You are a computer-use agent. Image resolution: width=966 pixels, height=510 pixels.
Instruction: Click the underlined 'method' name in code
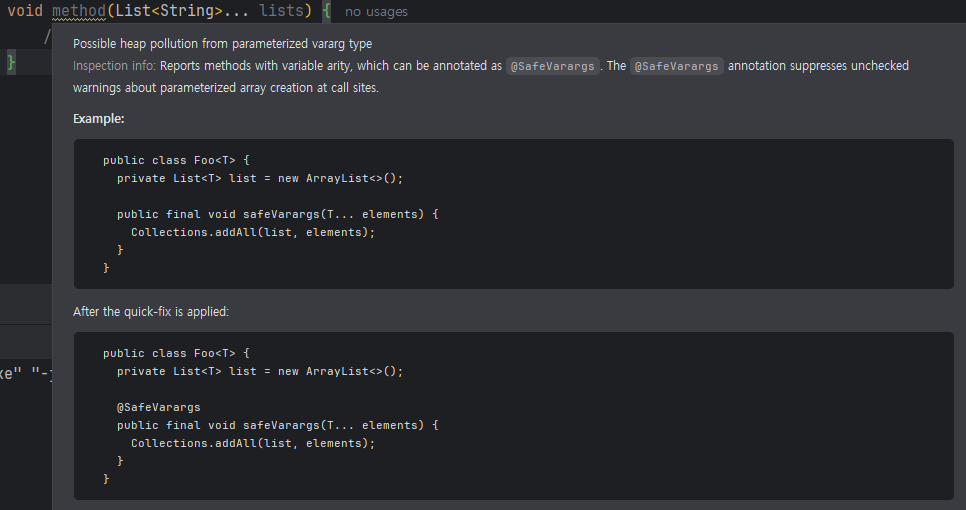78,11
